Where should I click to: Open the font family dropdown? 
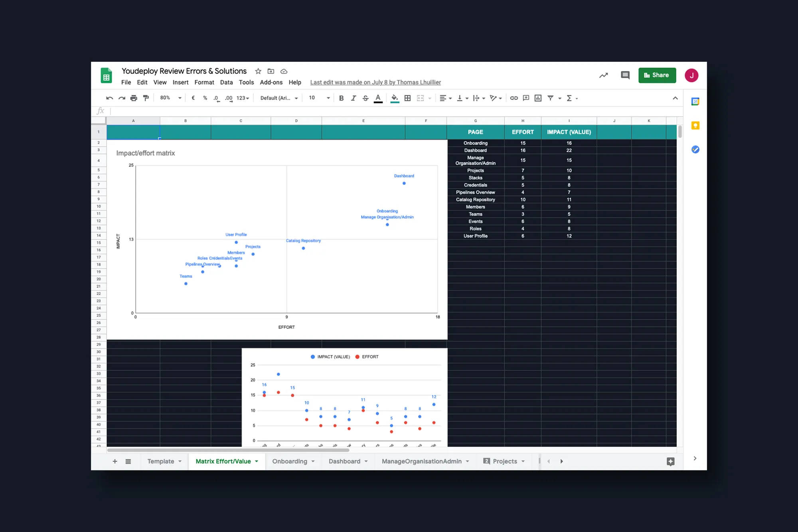(279, 98)
